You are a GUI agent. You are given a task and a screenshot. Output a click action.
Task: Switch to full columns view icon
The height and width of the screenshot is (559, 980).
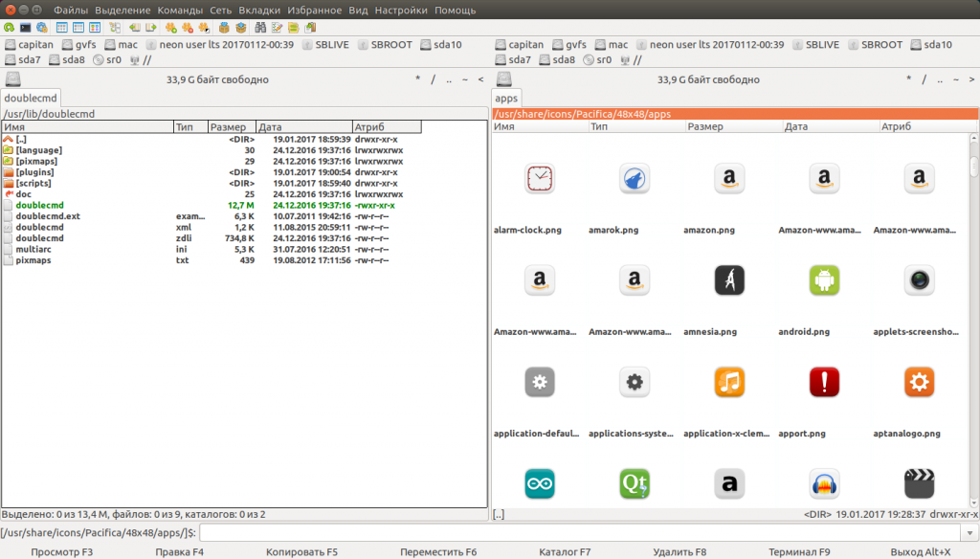pyautogui.click(x=78, y=28)
